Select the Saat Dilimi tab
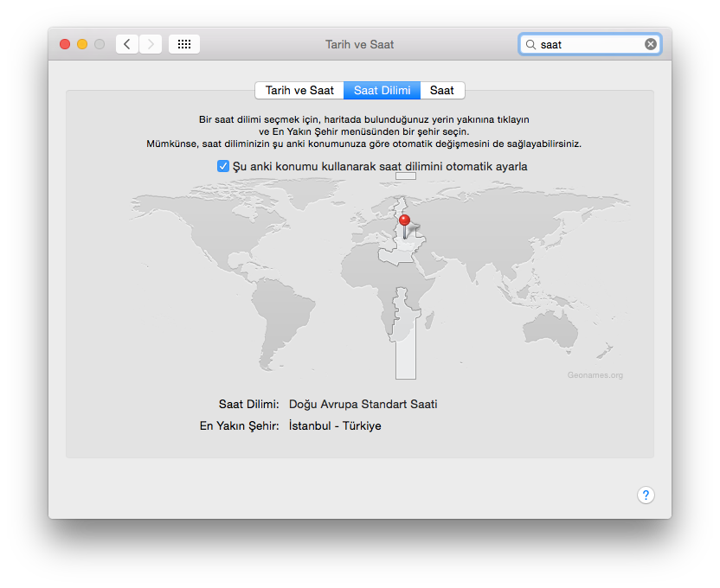 (x=382, y=90)
